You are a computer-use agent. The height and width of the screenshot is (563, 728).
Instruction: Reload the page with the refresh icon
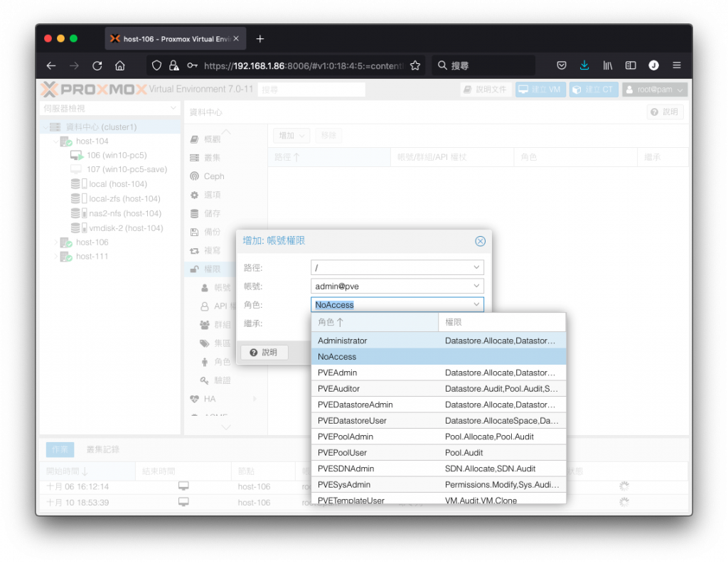click(97, 65)
